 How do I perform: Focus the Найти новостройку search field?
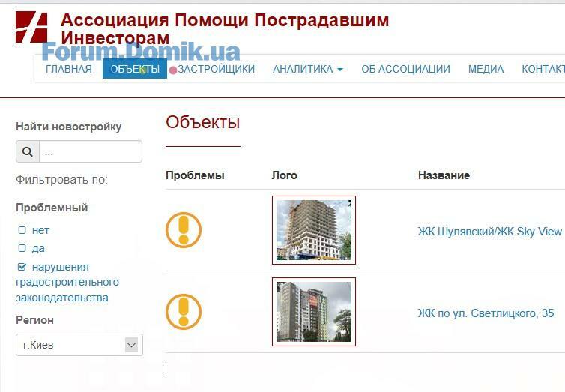(91, 151)
